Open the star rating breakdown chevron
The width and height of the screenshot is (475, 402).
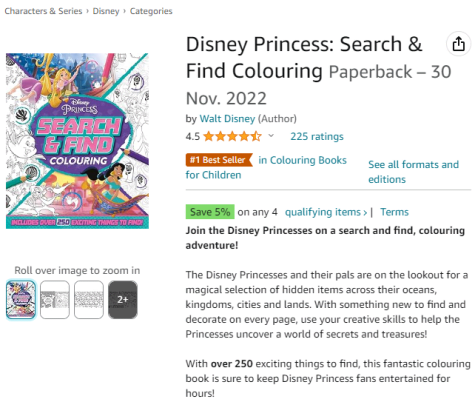[271, 136]
